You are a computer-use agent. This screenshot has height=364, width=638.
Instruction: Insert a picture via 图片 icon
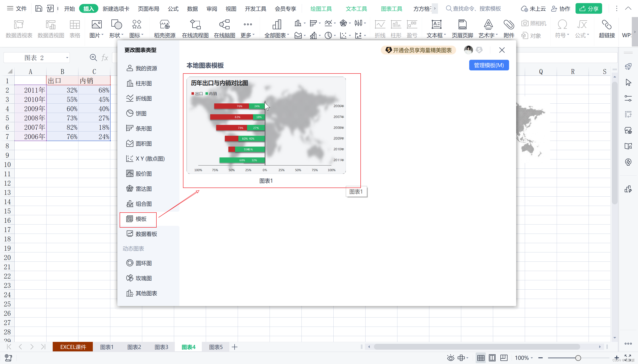[x=97, y=25]
